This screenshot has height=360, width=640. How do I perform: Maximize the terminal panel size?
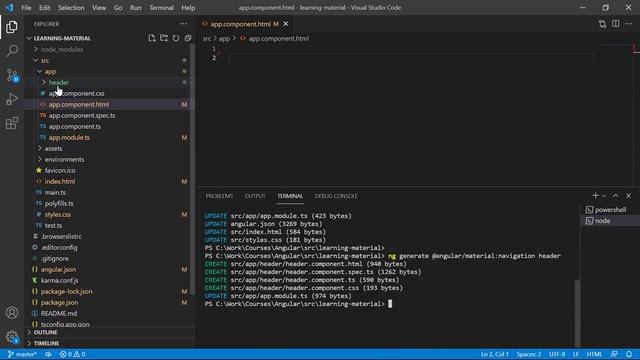coord(616,196)
